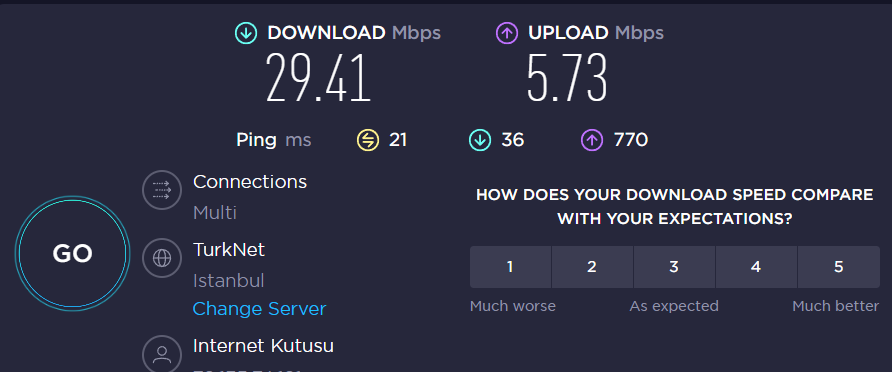This screenshot has height=372, width=892.
Task: Click the TurkNet server name
Action: [x=229, y=249]
